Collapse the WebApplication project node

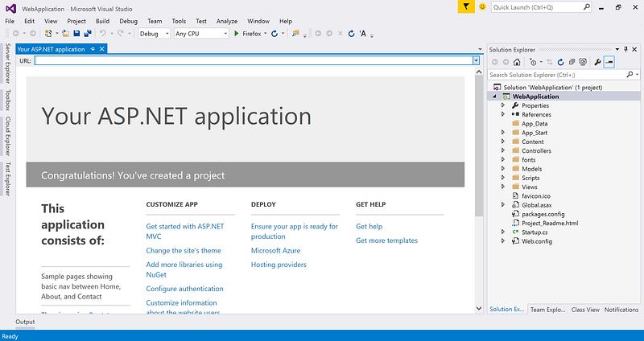[x=494, y=97]
